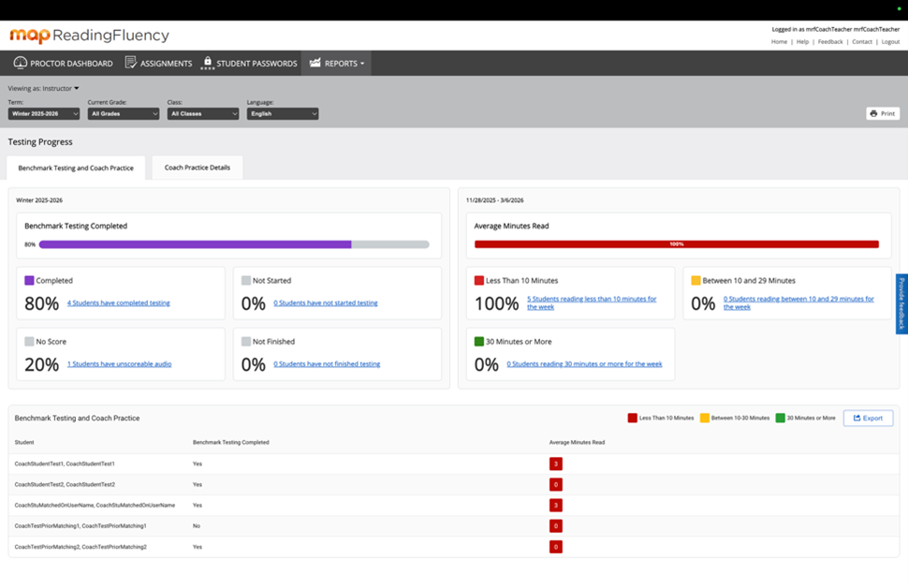The width and height of the screenshot is (908, 588).
Task: Expand the Language dropdown showing English
Action: [x=283, y=113]
